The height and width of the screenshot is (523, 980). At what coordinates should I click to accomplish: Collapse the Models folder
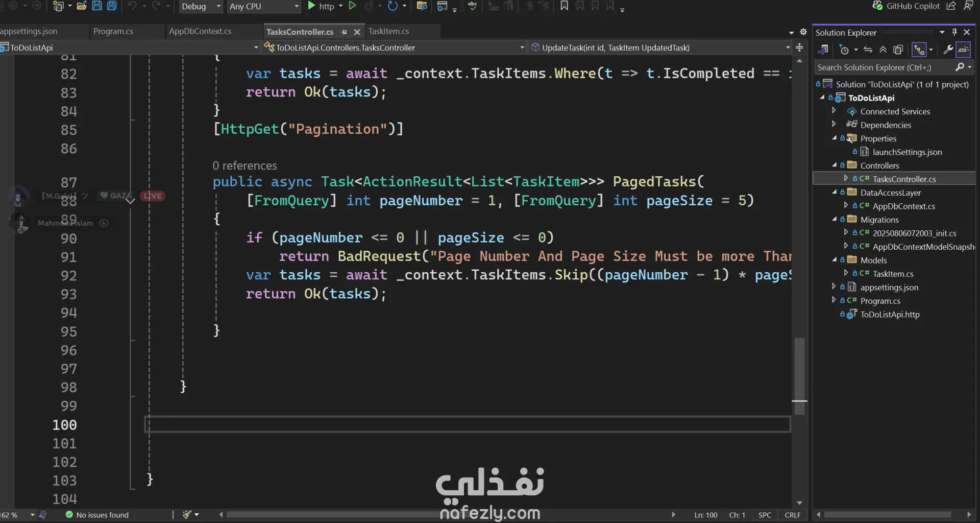tap(835, 260)
